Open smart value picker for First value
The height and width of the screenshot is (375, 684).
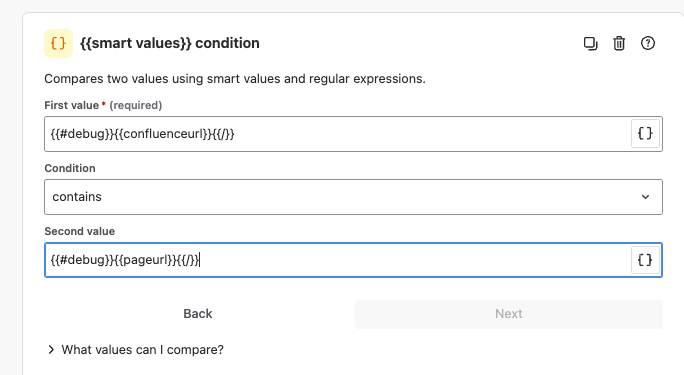click(645, 133)
